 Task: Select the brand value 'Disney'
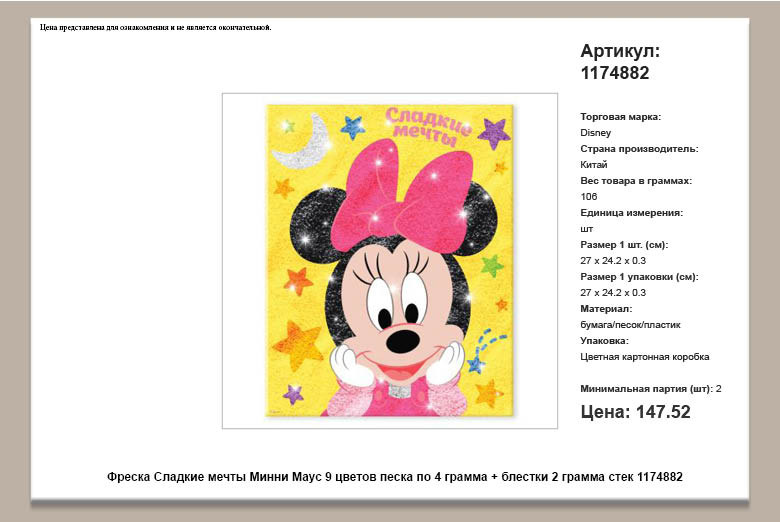click(595, 133)
